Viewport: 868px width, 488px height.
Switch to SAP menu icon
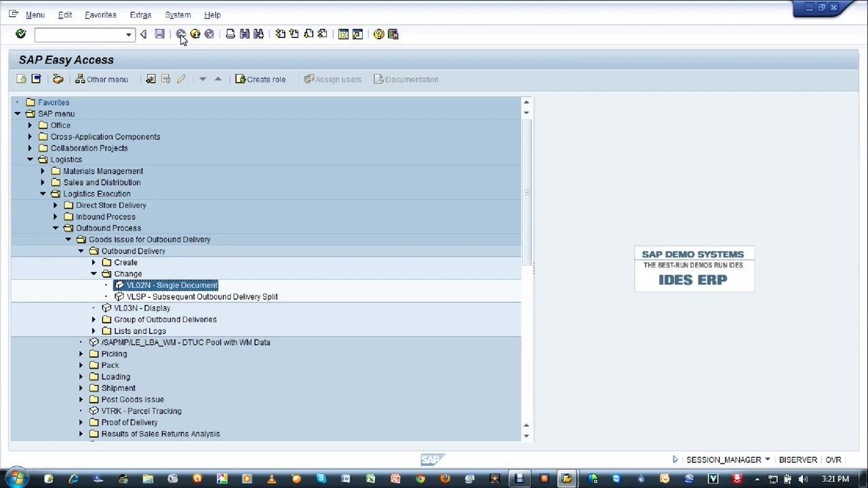pos(36,79)
